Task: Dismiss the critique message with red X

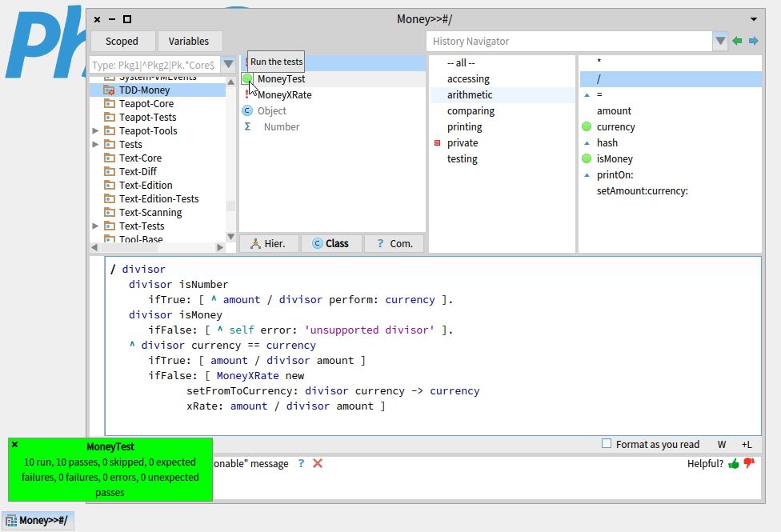Action: coord(318,463)
